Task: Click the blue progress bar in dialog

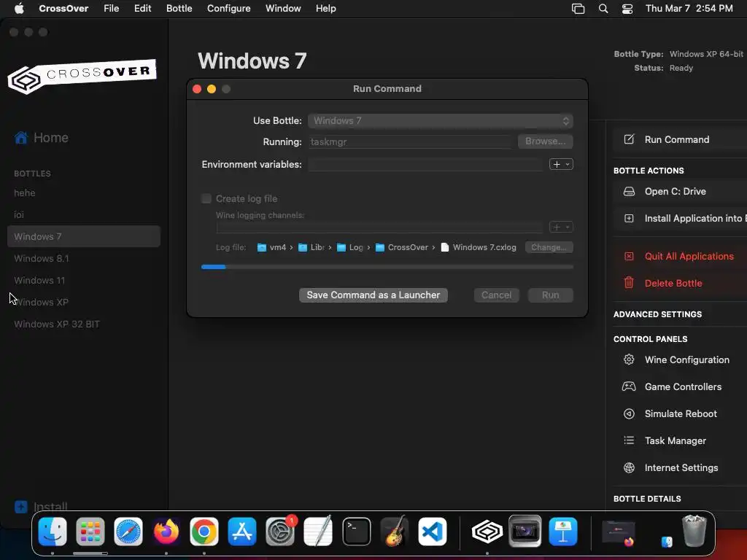Action: [214, 267]
